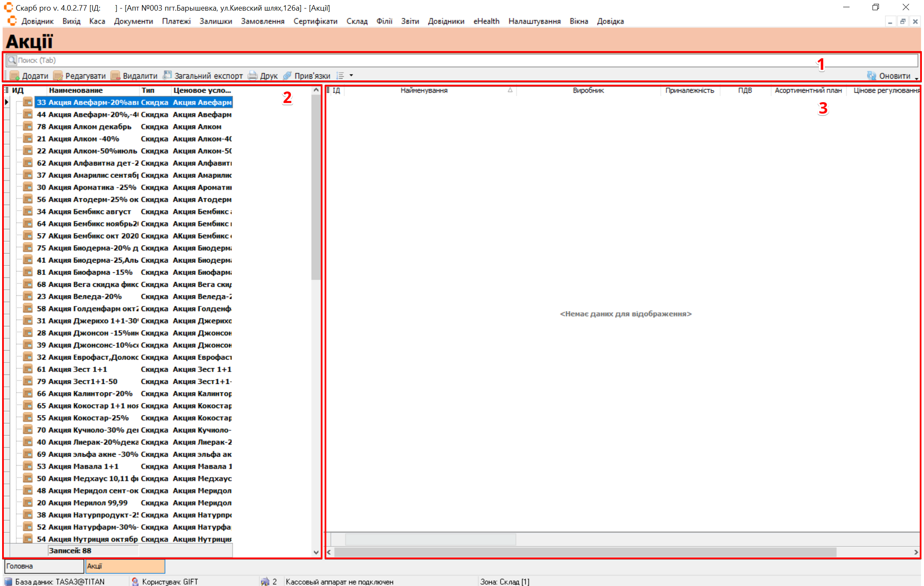Click the Редагувати edit icon
This screenshot has width=924, height=586.
point(58,76)
